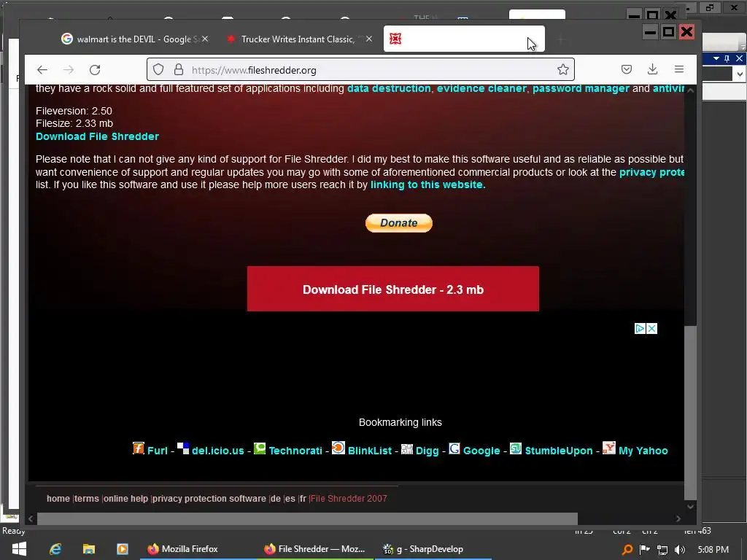Open the volume control in system tray
Image resolution: width=747 pixels, height=560 pixels.
tap(680, 550)
